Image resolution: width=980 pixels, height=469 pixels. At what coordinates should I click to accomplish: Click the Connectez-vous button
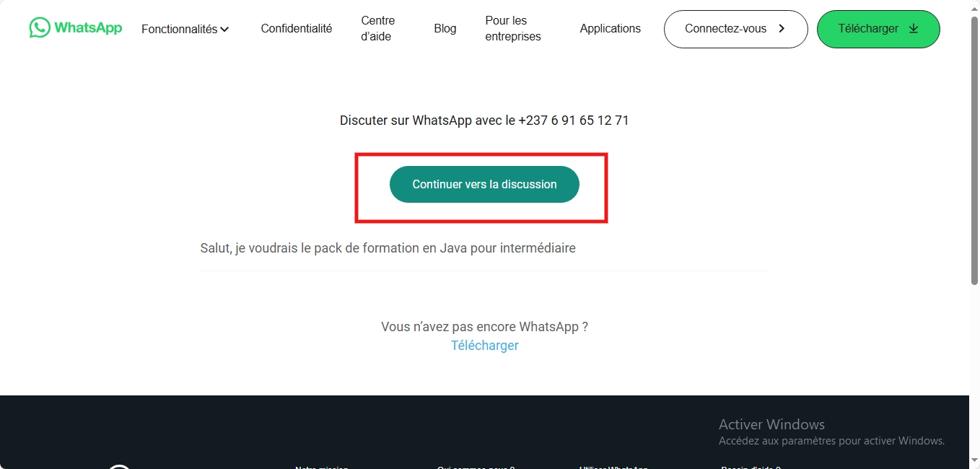click(x=735, y=29)
